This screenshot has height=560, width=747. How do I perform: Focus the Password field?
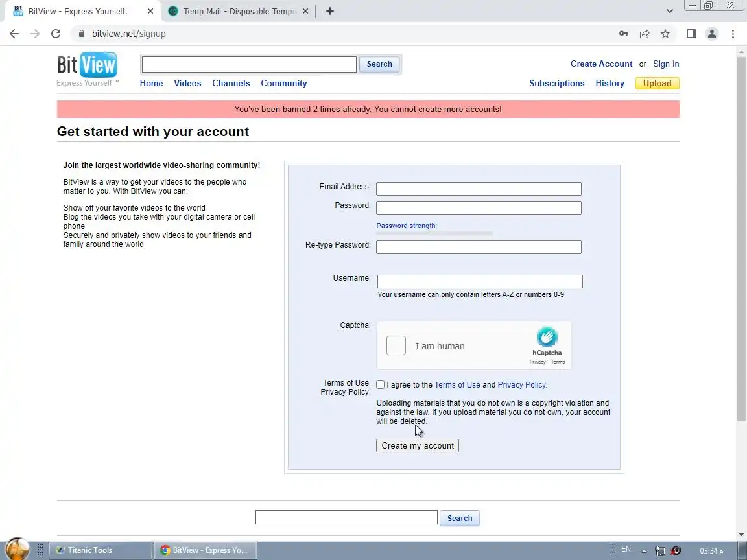tap(479, 207)
